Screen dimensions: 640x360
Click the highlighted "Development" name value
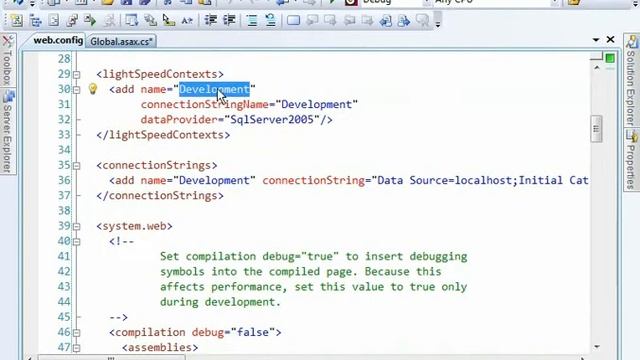(214, 89)
